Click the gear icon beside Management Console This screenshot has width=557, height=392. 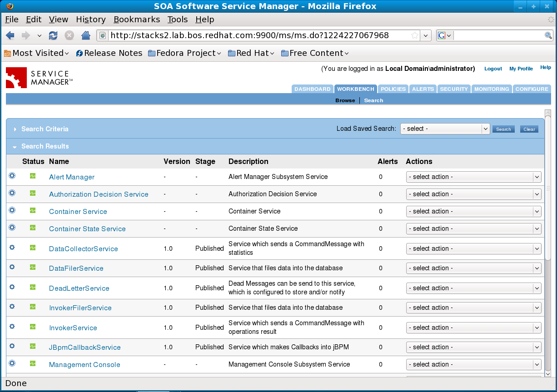pyautogui.click(x=12, y=363)
